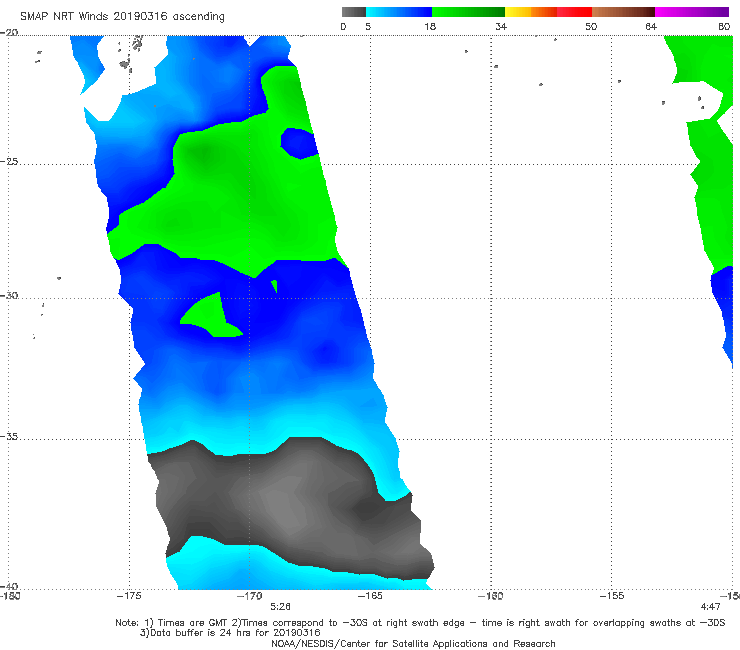Pick the green segment of the color bar
740x650 pixels.
point(468,12)
